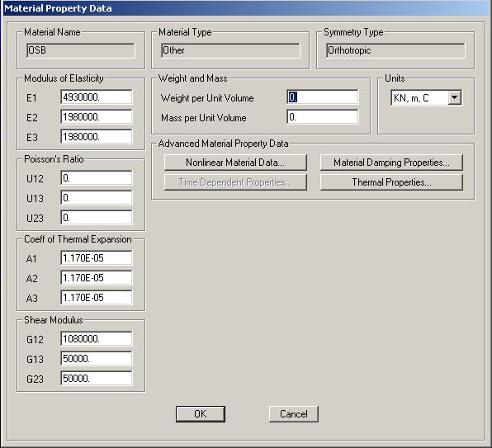
Task: Click the Weight per Unit Volume field
Action: (322, 97)
